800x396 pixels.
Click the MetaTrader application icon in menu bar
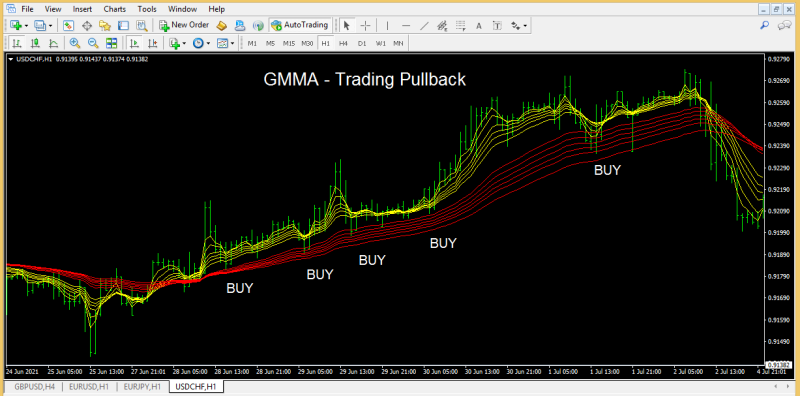click(11, 9)
